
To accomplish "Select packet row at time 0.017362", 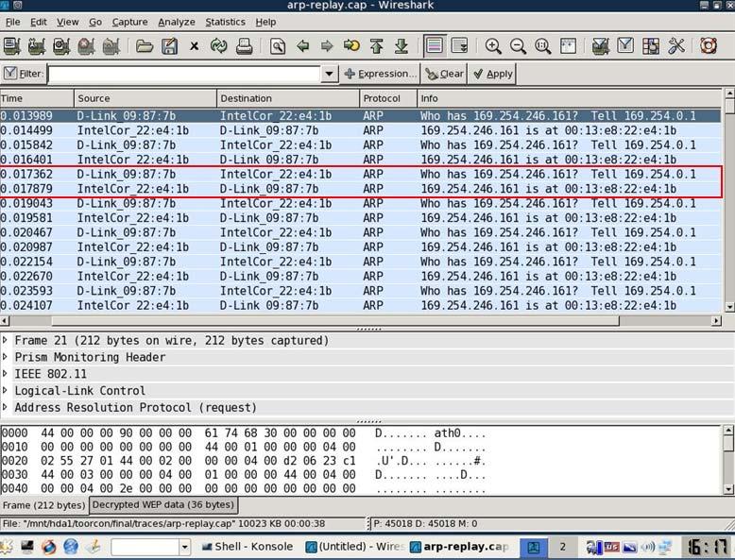I will pos(360,175).
